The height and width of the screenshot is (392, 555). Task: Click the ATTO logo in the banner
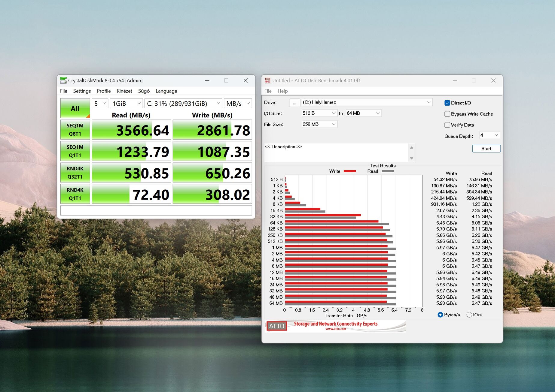(x=276, y=326)
